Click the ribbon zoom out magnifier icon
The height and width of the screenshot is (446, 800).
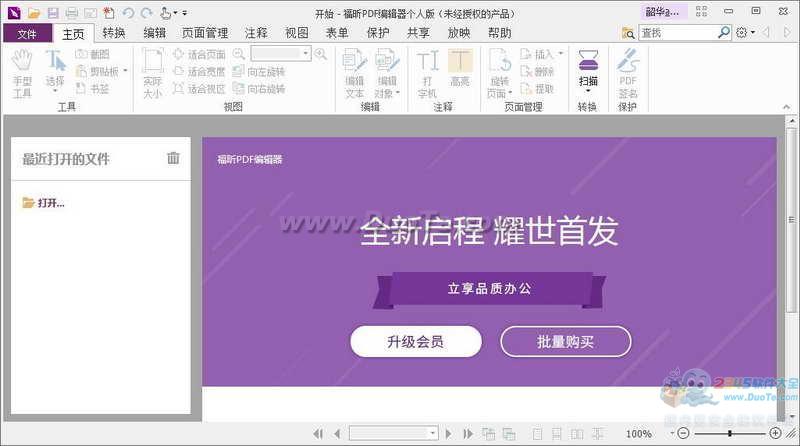tap(238, 54)
